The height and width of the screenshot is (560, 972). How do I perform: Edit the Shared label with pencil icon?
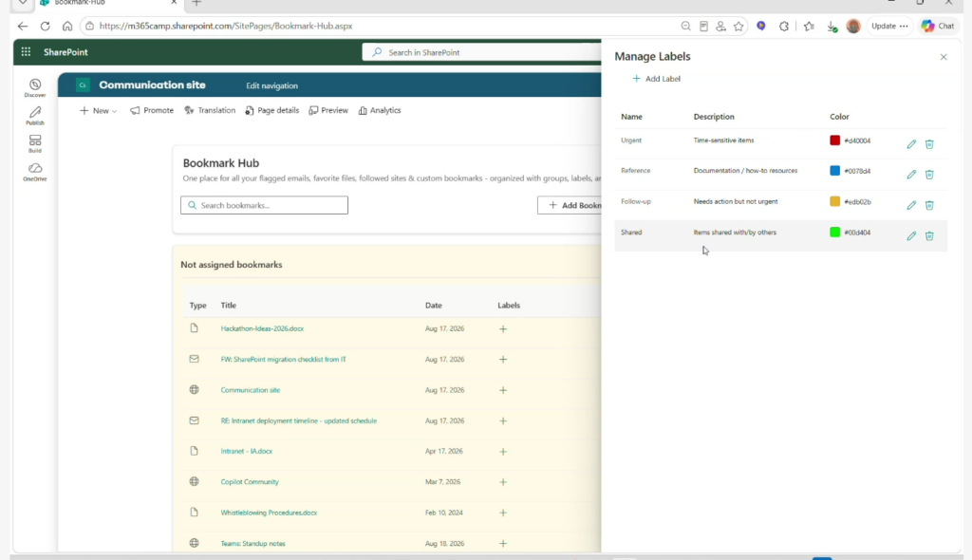910,235
